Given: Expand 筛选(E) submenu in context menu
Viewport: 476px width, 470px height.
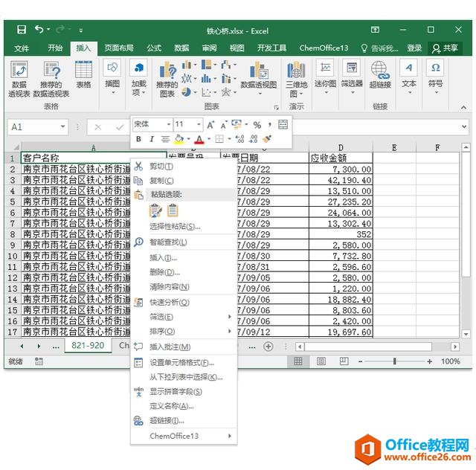Looking at the screenshot, I should click(230, 317).
